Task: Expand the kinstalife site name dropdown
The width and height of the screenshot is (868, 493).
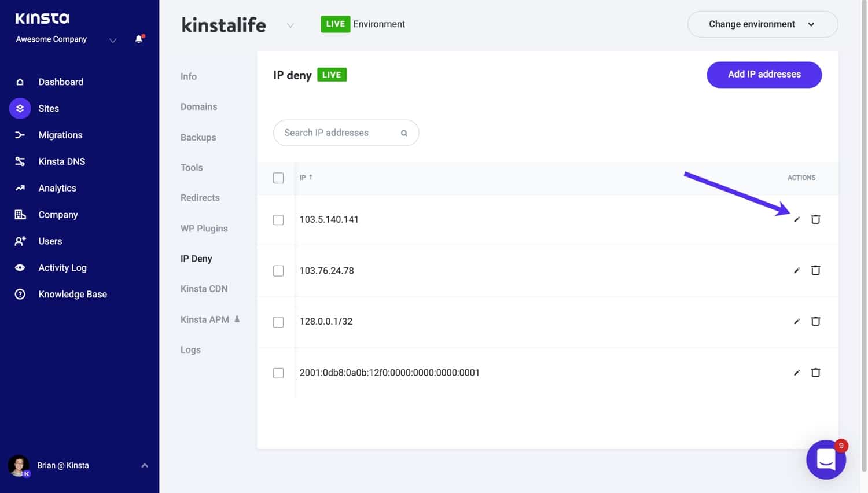Action: pyautogui.click(x=290, y=25)
